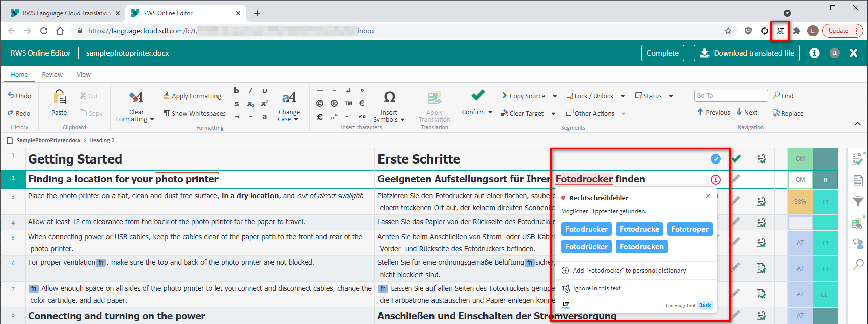Insert the copyright symbol
This screenshot has width=868, height=324.
point(320,103)
